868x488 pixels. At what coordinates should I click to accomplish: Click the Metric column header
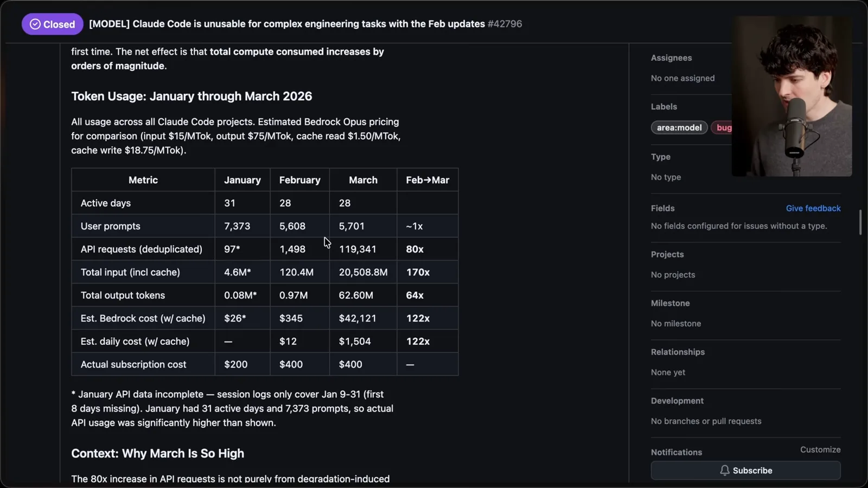[x=143, y=180]
